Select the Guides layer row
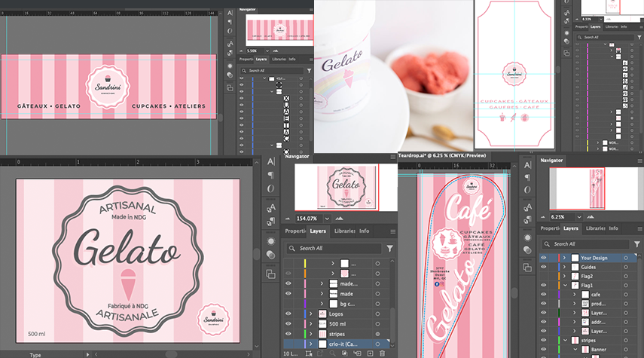This screenshot has width=644, height=358. pos(588,267)
